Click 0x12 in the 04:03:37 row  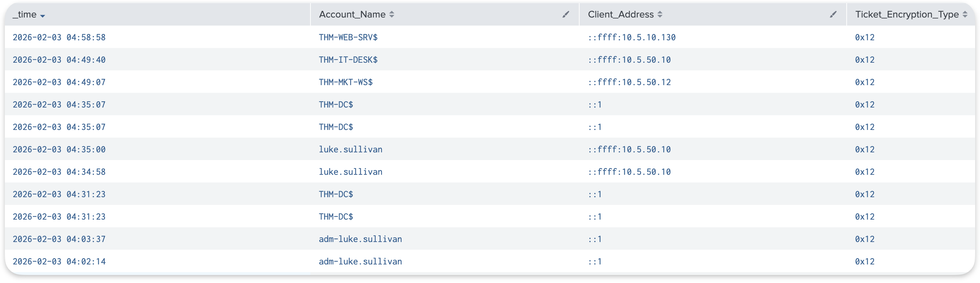tap(865, 239)
